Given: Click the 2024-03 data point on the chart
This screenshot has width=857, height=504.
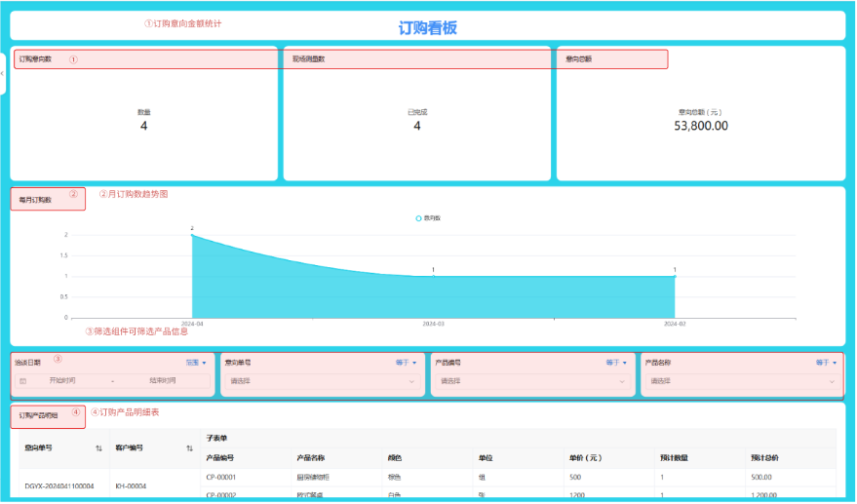Looking at the screenshot, I should [433, 276].
